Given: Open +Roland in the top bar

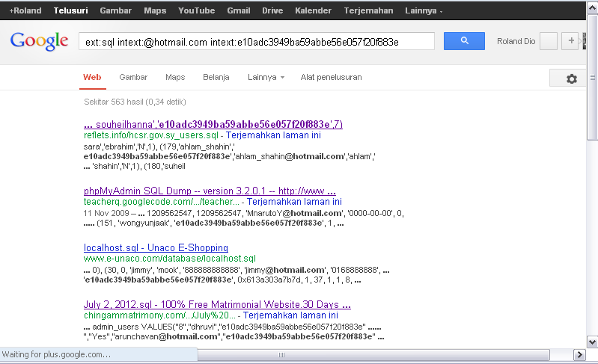Looking at the screenshot, I should pos(25,10).
